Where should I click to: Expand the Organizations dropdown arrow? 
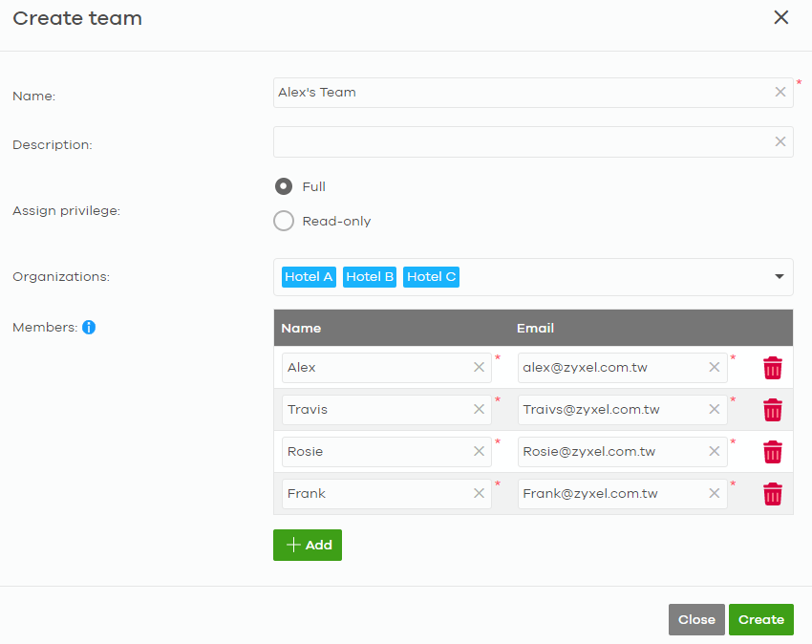click(x=779, y=277)
